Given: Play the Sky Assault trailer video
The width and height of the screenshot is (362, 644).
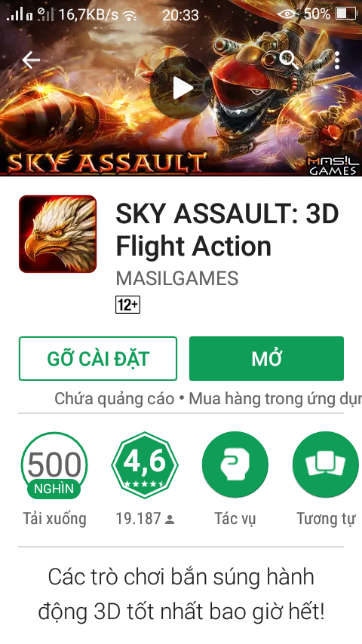Looking at the screenshot, I should (181, 88).
